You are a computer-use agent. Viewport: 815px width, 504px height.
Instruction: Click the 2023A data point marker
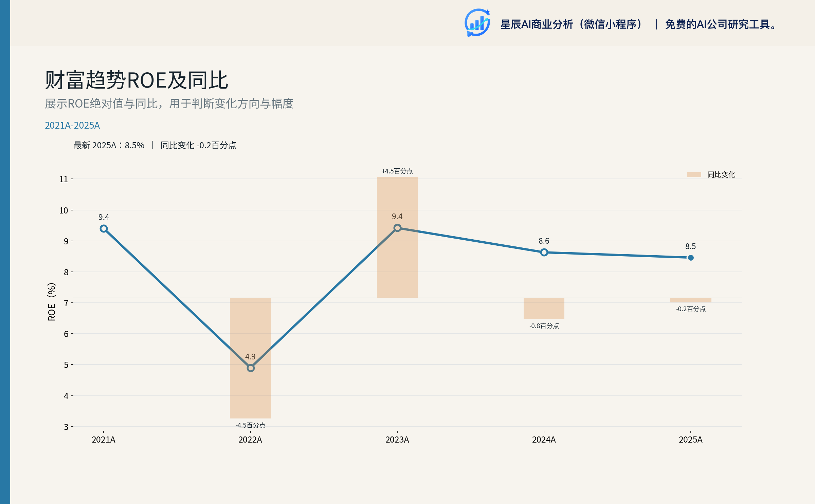397,228
